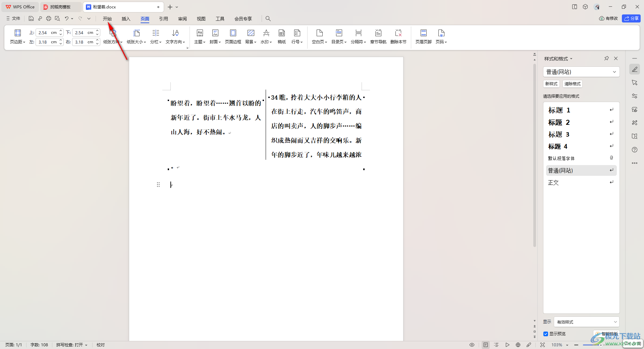Open the new tab plus dropdown arrow
The width and height of the screenshot is (644, 349).
pyautogui.click(x=177, y=7)
